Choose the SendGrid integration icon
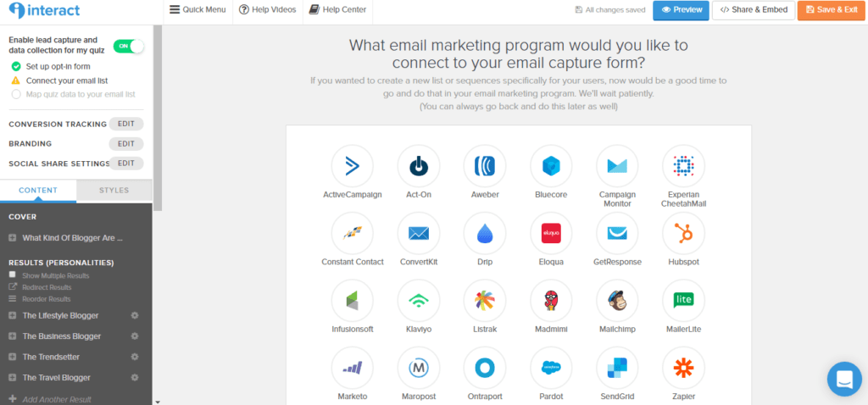The width and height of the screenshot is (868, 405). tap(617, 368)
